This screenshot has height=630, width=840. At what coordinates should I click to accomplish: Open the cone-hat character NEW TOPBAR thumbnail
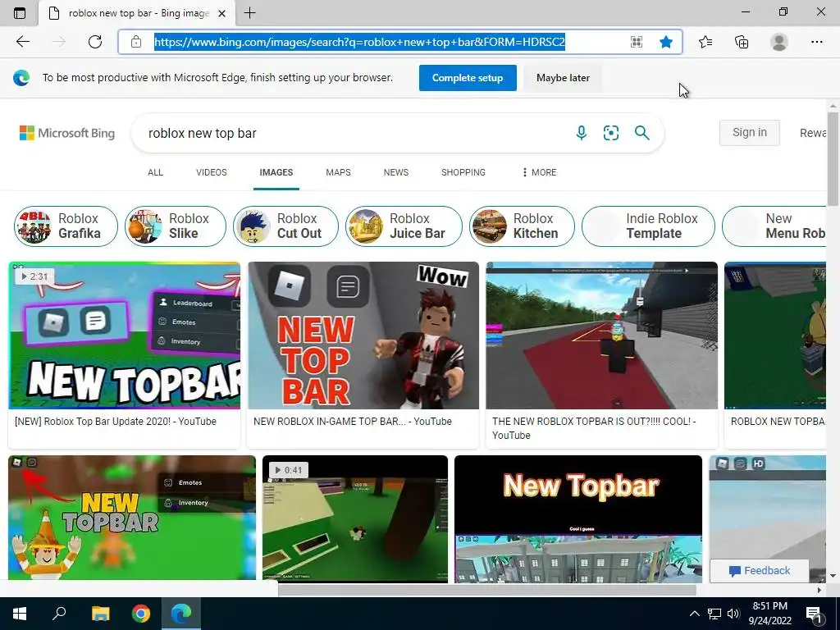[132, 517]
